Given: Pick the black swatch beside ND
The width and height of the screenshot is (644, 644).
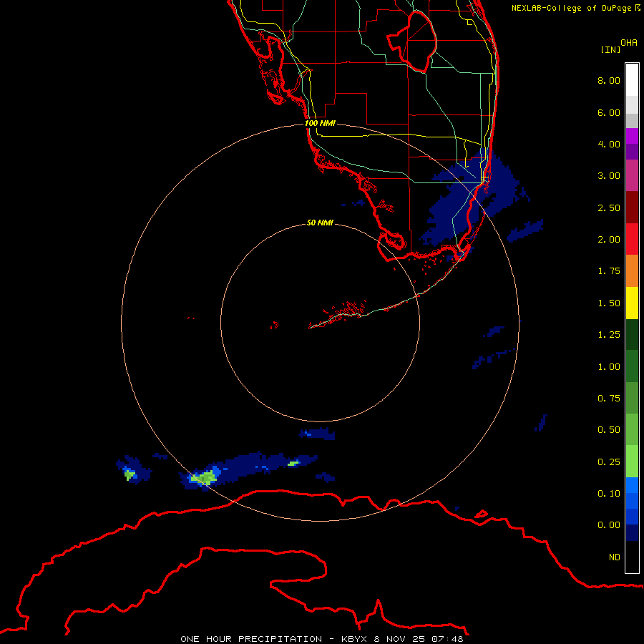Looking at the screenshot, I should (x=632, y=557).
